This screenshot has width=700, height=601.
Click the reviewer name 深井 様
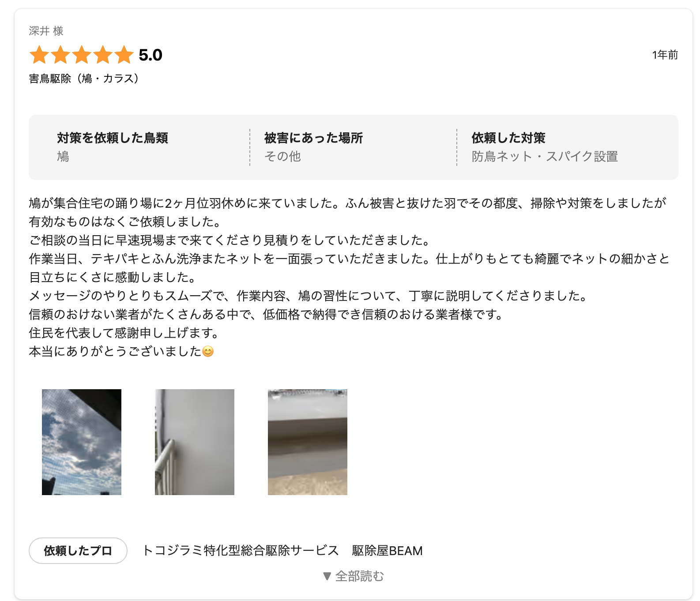coord(46,31)
